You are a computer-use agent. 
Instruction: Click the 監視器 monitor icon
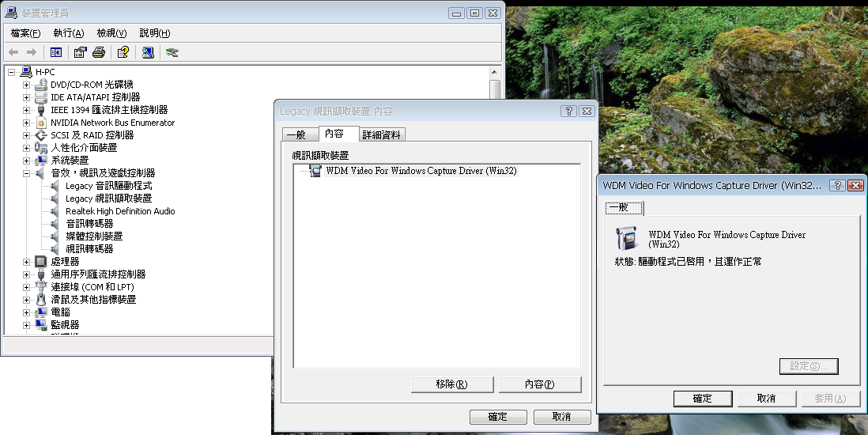41,325
